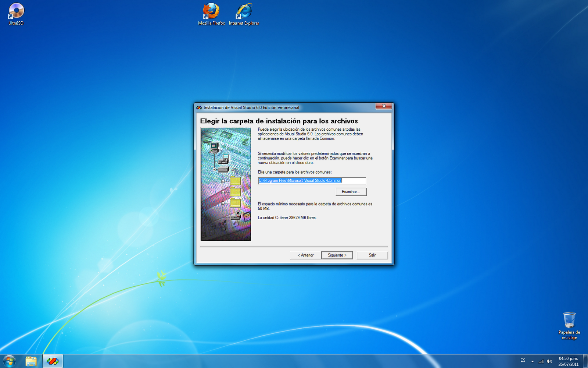Open Windows Explorer from the taskbar
Image resolution: width=588 pixels, height=368 pixels.
[31, 361]
